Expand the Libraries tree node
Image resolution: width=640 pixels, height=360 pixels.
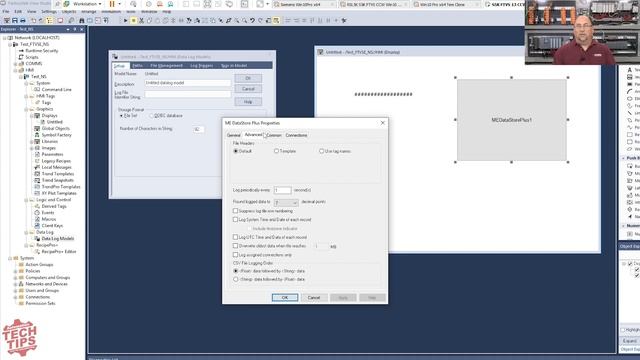31,141
